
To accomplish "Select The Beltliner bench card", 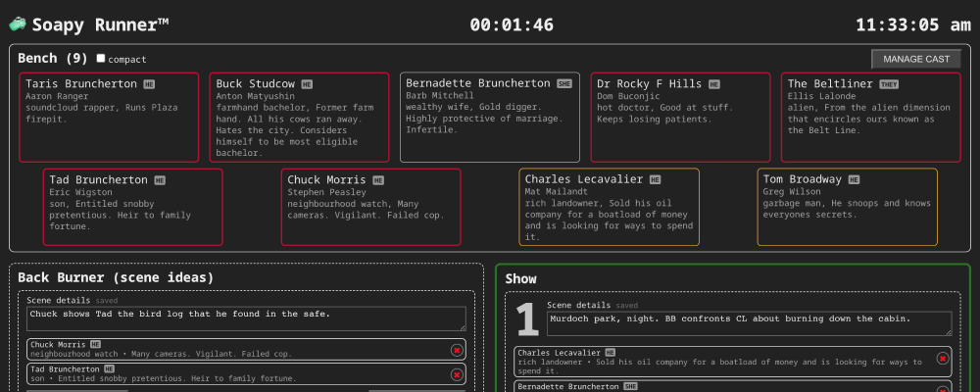I will [870, 118].
